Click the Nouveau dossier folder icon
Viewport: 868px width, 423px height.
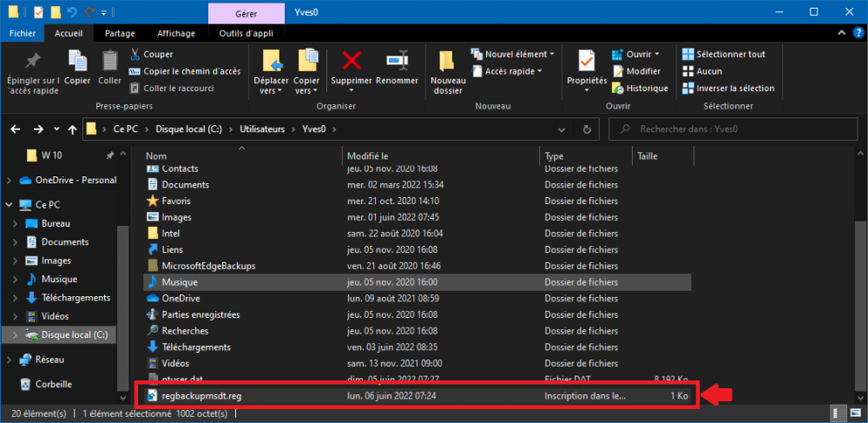(448, 62)
